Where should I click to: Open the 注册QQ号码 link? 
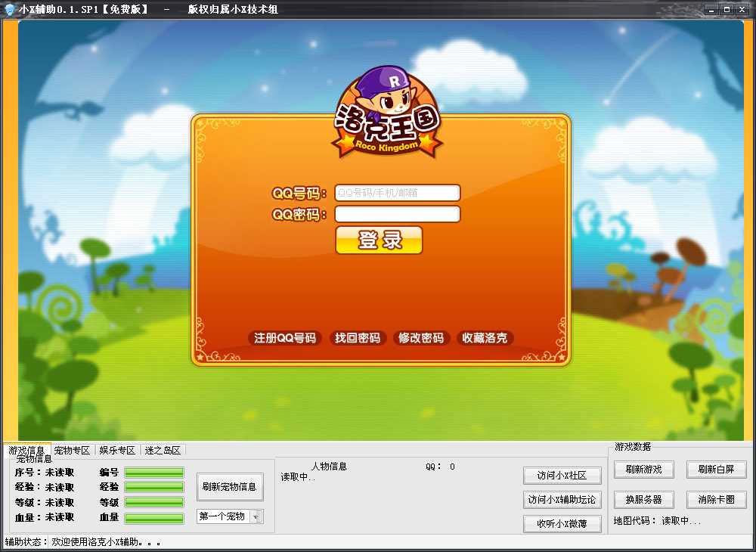tap(285, 338)
